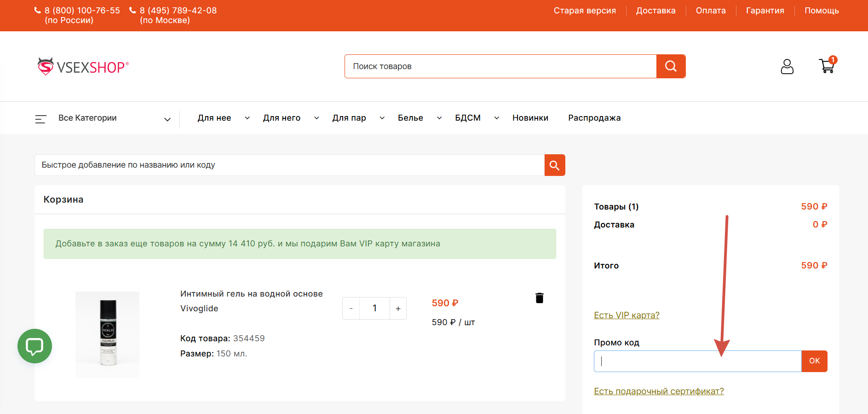
Task: Open the Для пар category
Action: (x=349, y=118)
